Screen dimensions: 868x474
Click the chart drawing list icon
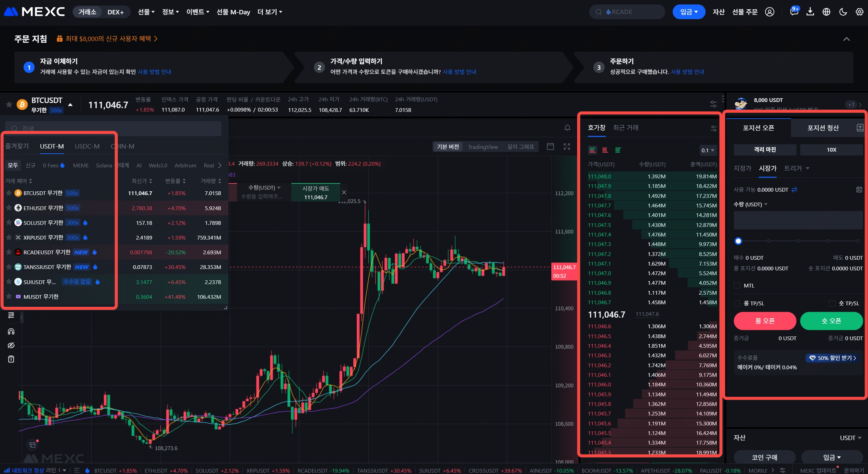pos(11,315)
